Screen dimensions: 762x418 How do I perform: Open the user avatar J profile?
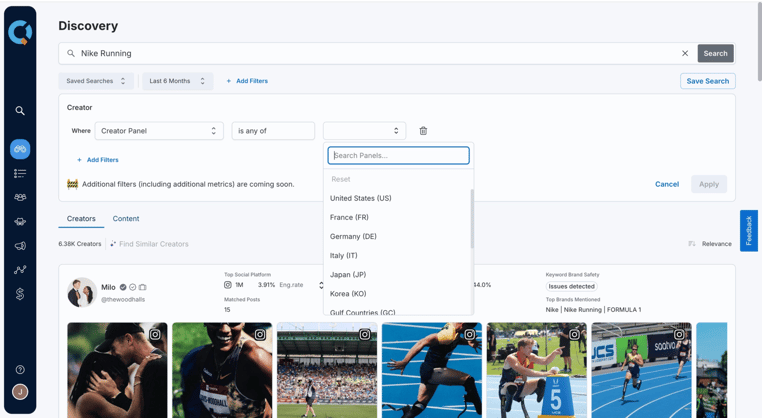coord(20,392)
